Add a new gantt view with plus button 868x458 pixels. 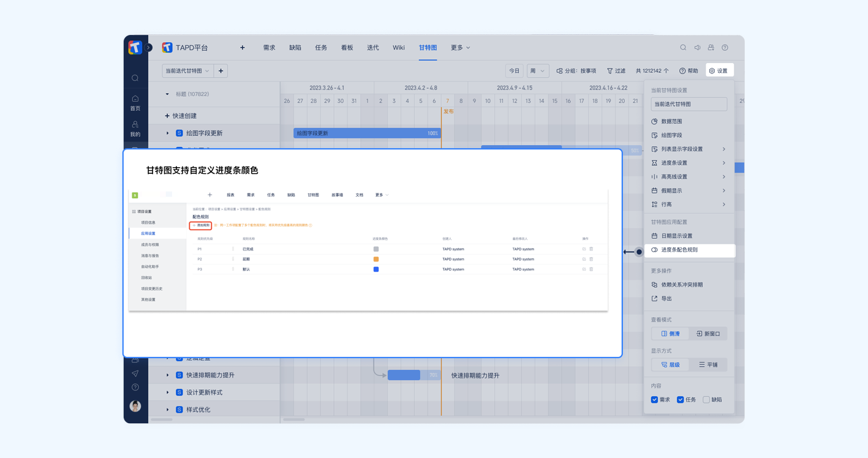(x=221, y=71)
